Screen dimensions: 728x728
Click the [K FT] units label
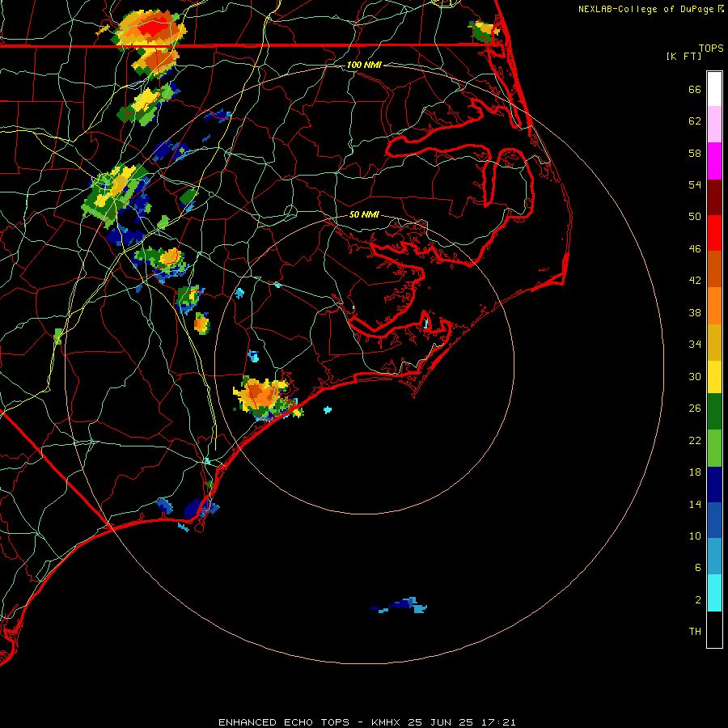pos(684,56)
